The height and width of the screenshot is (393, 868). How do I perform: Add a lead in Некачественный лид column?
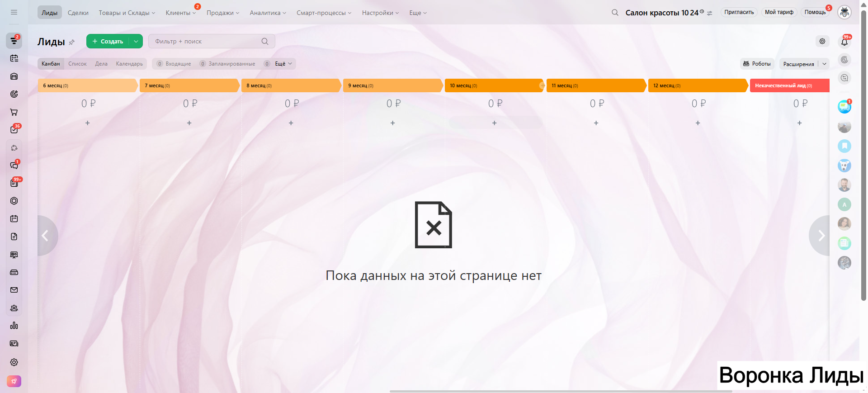pyautogui.click(x=799, y=123)
